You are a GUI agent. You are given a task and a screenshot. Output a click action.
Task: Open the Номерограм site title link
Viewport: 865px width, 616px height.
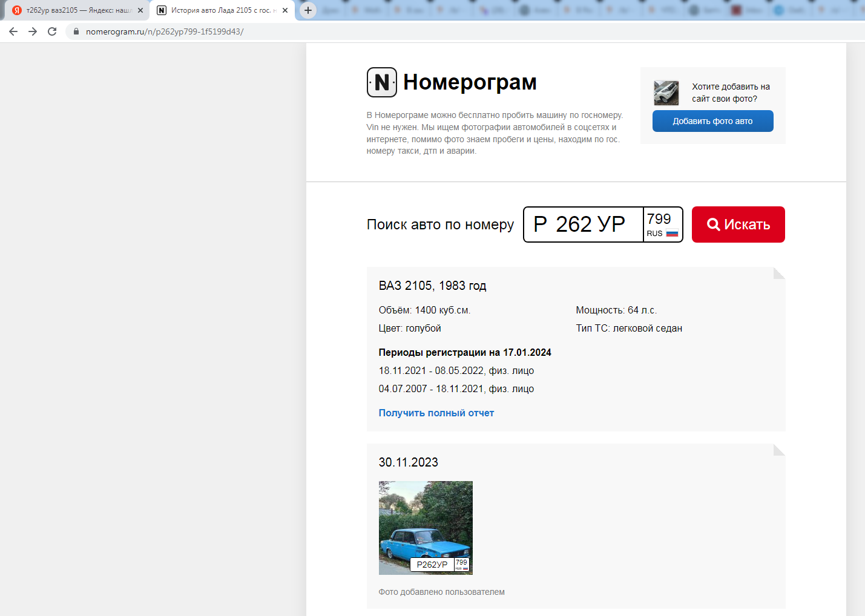(470, 82)
